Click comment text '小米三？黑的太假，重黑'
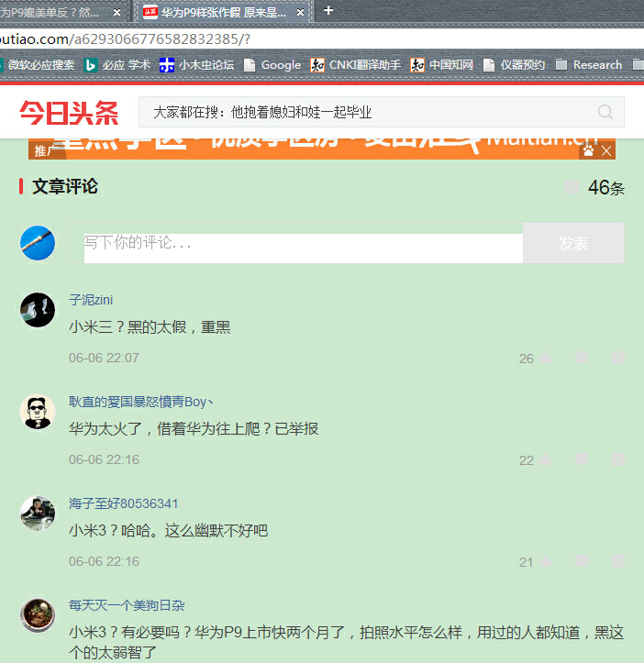 point(150,326)
